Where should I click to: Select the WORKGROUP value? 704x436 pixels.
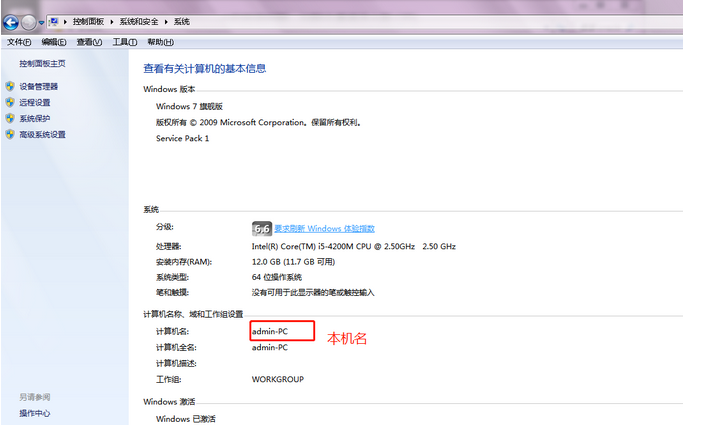tap(278, 380)
